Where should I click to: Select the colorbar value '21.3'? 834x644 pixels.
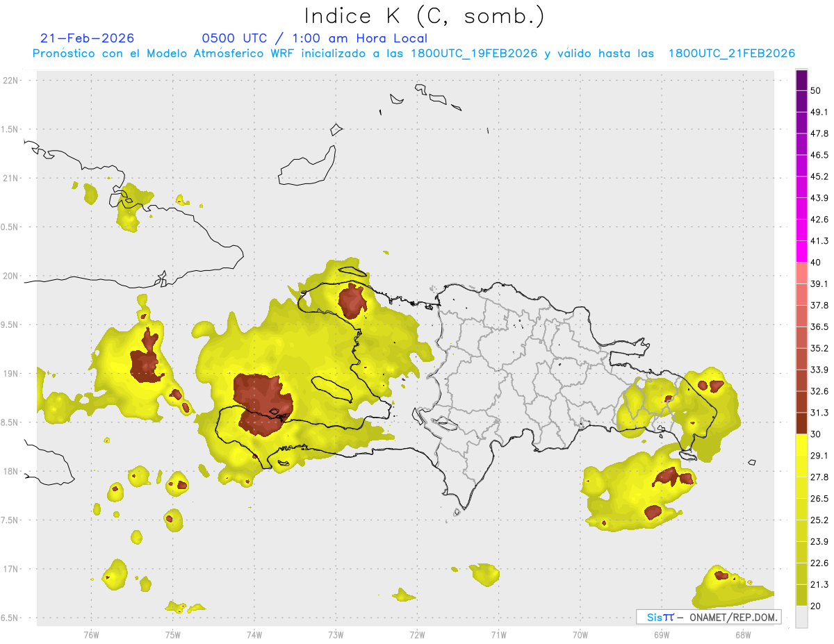tap(819, 585)
